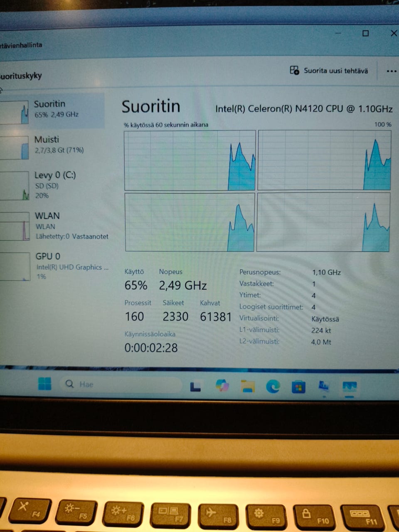Click the Käynnissäoloaika label
Image resolution: width=399 pixels, height=532 pixels.
click(150, 334)
